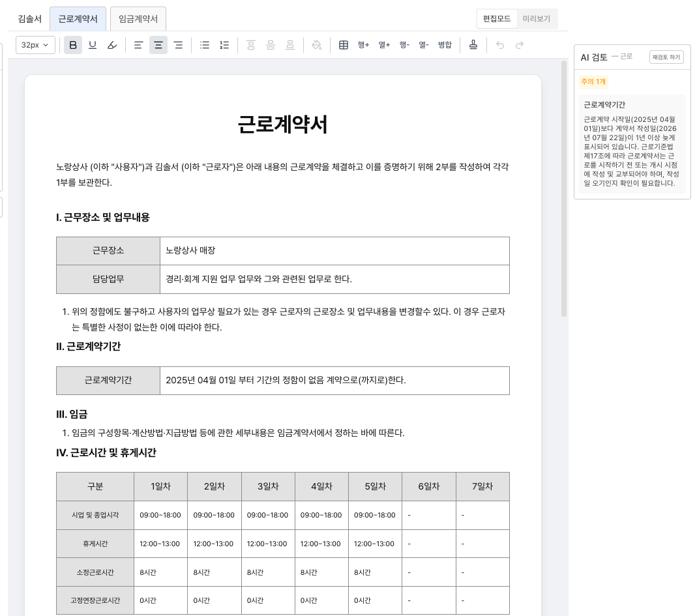The height and width of the screenshot is (616, 697).
Task: Click the 구분 header cell
Action: pos(95,486)
